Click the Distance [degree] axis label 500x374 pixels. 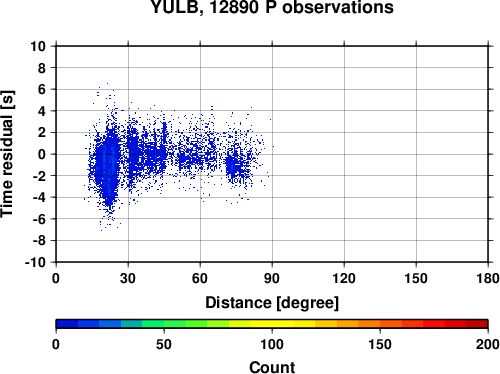(x=272, y=303)
